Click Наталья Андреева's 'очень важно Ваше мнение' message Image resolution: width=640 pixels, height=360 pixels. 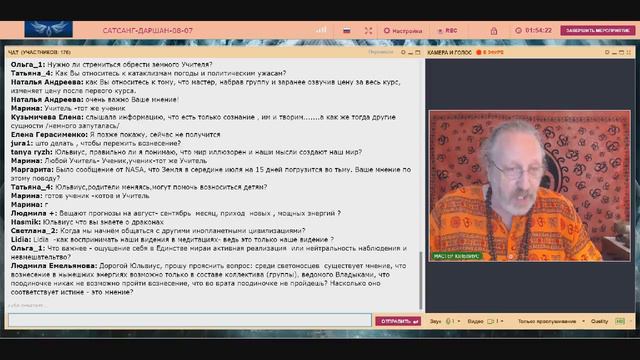[x=95, y=99]
